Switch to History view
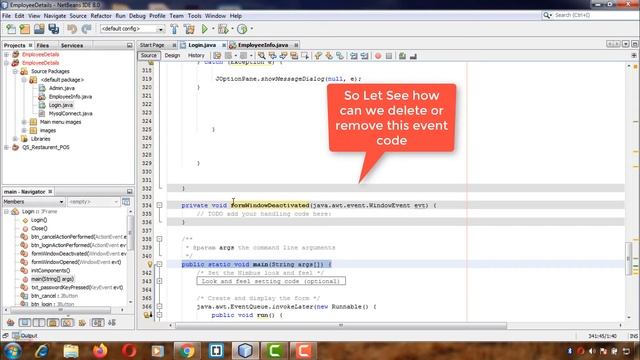This screenshot has width=640, height=360. pyautogui.click(x=196, y=56)
